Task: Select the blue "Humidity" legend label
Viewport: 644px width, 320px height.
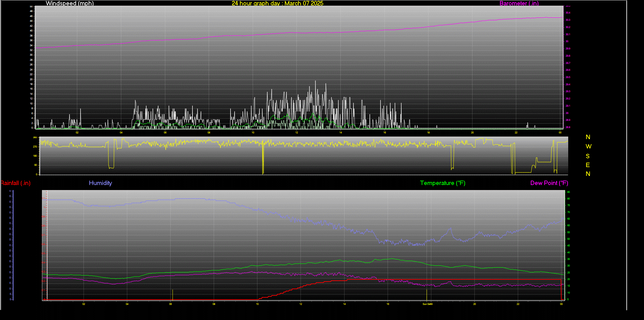Action: tap(100, 183)
